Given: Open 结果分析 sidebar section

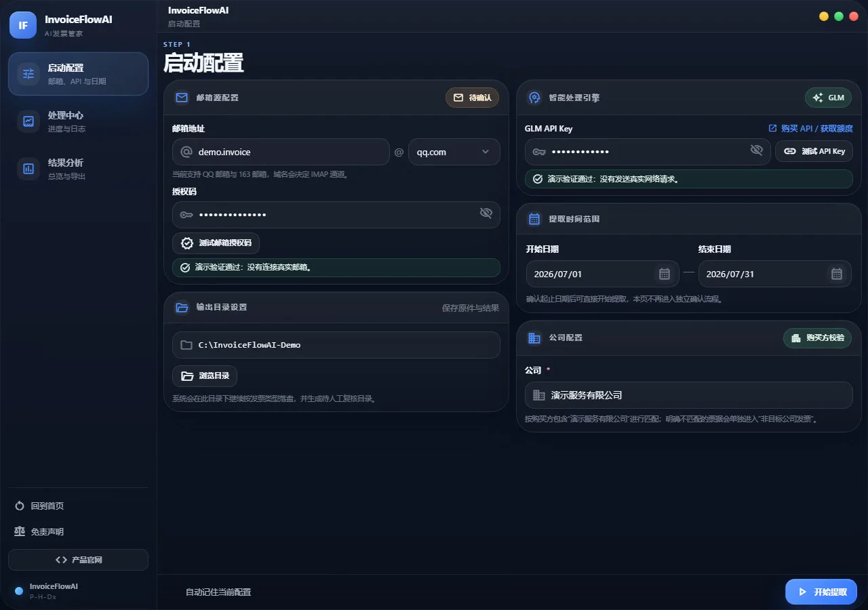Looking at the screenshot, I should click(78, 169).
